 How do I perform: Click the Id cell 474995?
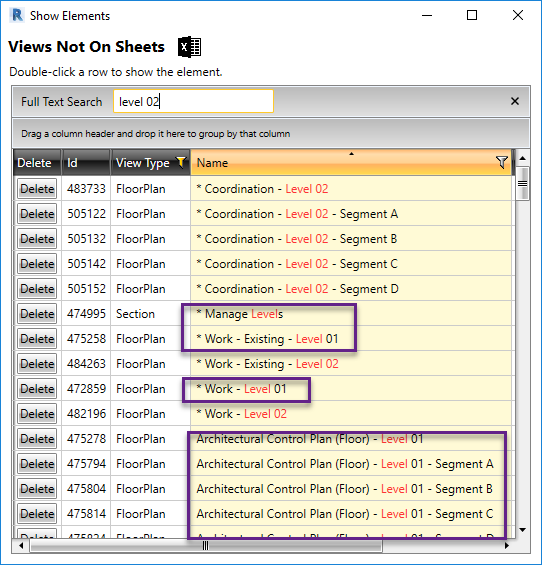pos(86,313)
